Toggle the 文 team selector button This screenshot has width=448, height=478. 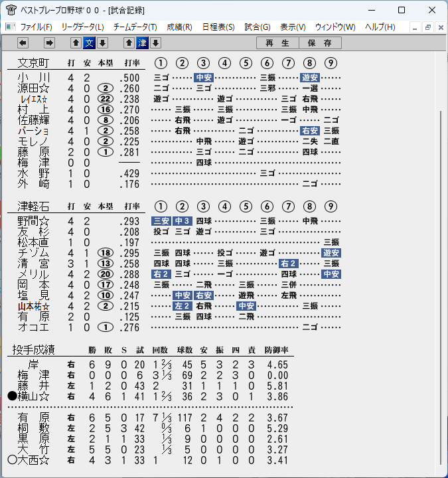(90, 43)
